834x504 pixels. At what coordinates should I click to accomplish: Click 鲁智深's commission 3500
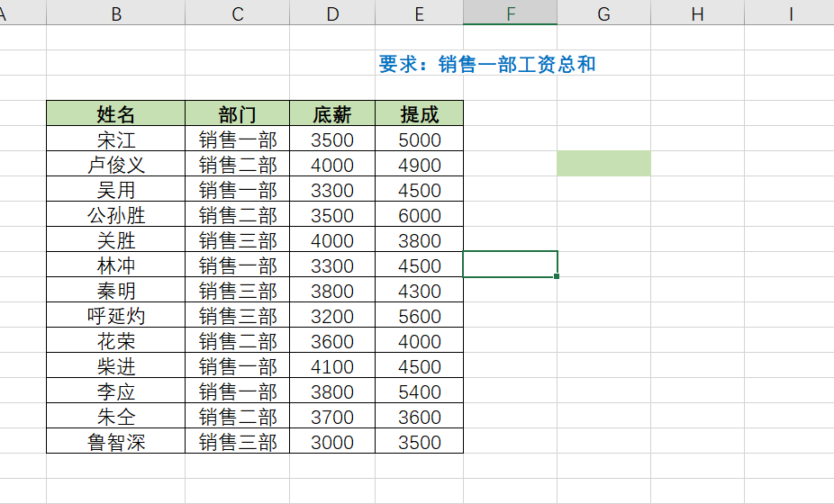(419, 441)
